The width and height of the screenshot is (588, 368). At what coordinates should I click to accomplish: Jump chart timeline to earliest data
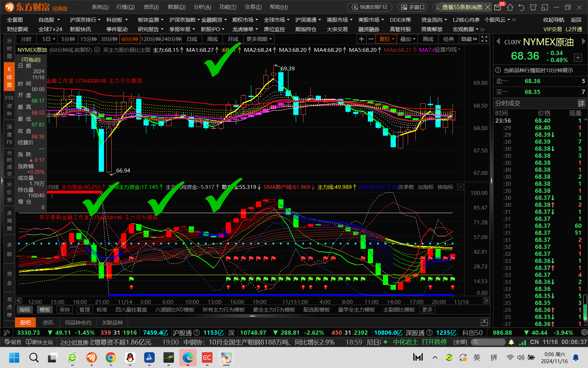(19, 301)
